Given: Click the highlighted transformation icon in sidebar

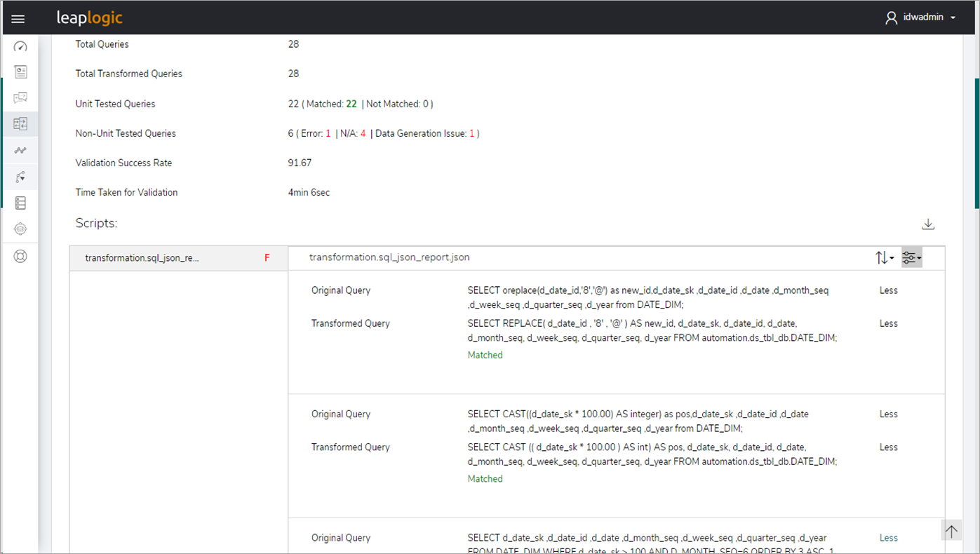Looking at the screenshot, I should coord(20,123).
